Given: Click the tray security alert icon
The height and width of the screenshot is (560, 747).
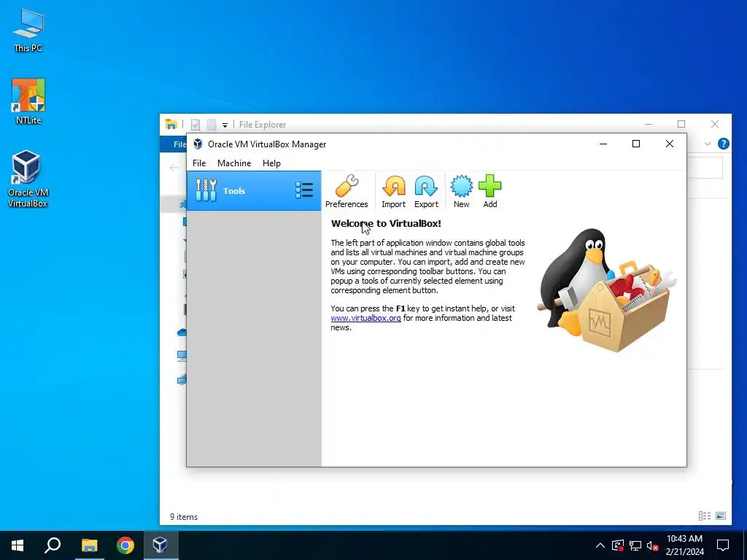Looking at the screenshot, I should (x=617, y=545).
